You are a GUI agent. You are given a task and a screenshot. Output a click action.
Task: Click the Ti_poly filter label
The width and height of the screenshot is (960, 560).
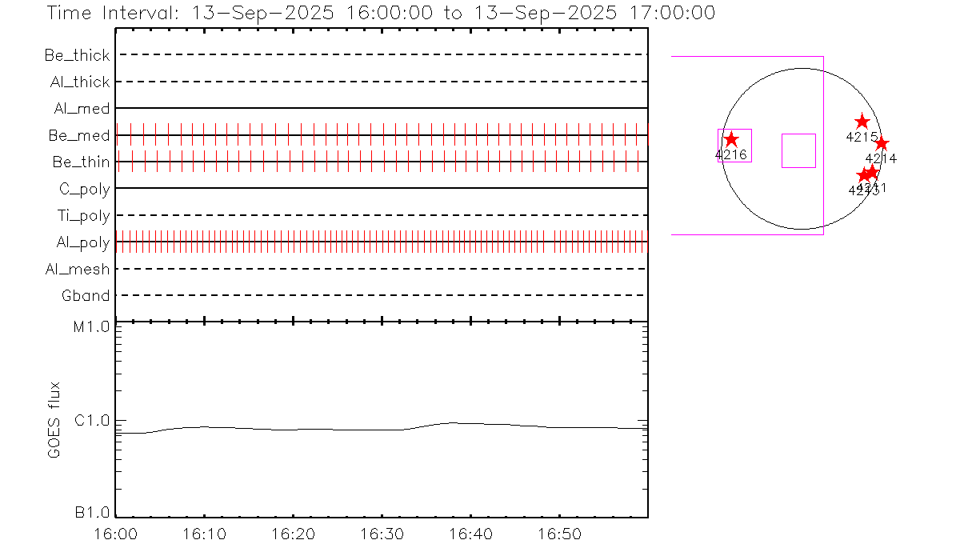point(83,215)
